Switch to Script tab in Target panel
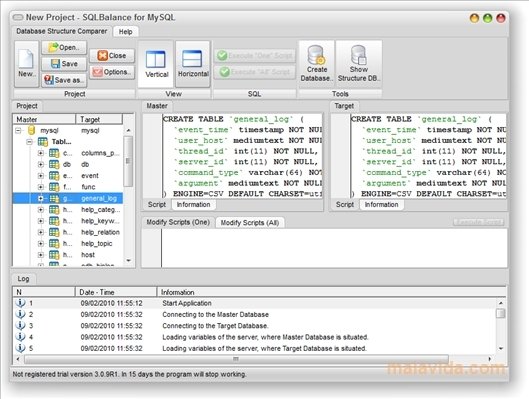The height and width of the screenshot is (399, 529). [345, 205]
